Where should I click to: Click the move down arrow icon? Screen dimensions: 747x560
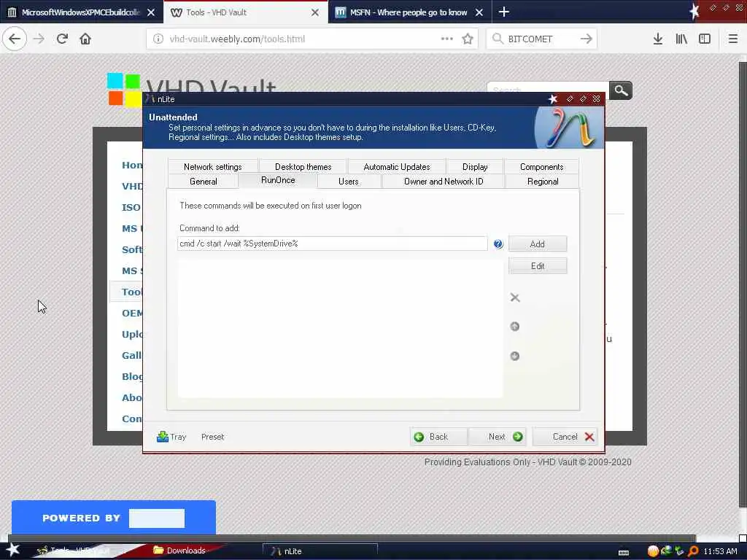514,356
